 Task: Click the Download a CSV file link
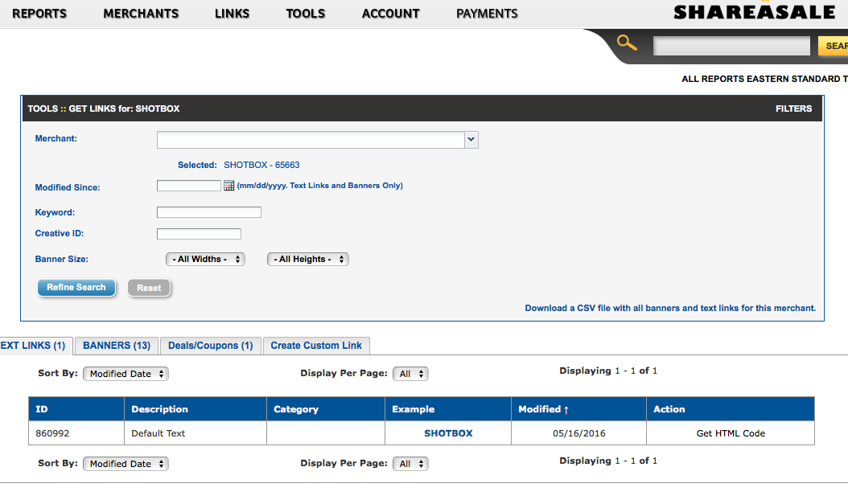click(670, 308)
